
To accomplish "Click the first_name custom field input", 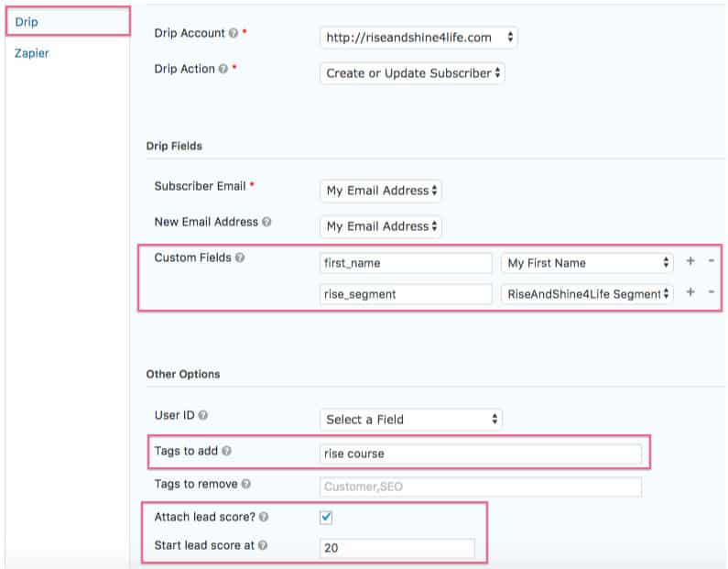I will tap(406, 263).
